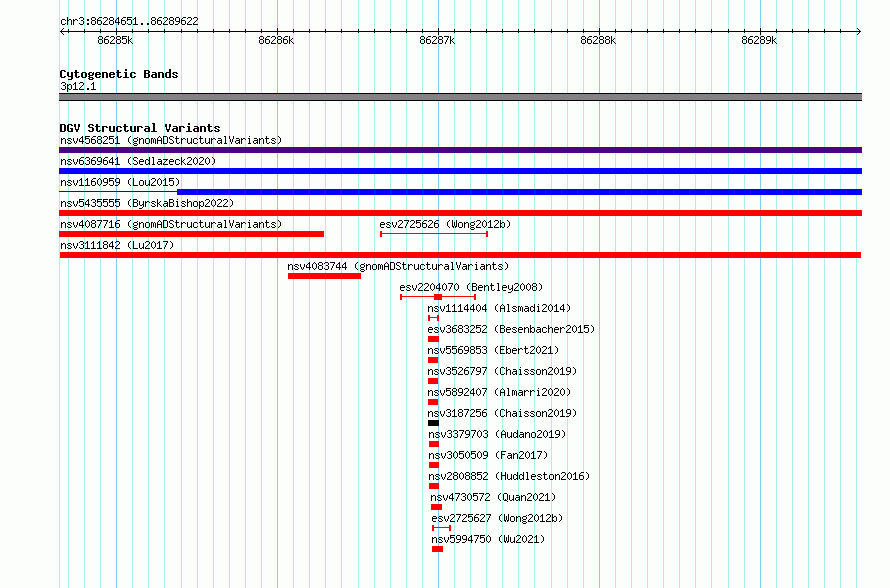Image resolution: width=890 pixels, height=588 pixels.
Task: Click the 3p12.1 band label
Action: coord(78,86)
